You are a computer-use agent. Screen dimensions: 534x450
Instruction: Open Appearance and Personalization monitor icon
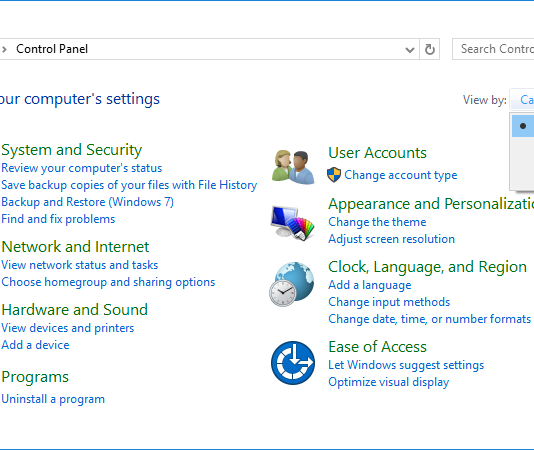tap(293, 223)
